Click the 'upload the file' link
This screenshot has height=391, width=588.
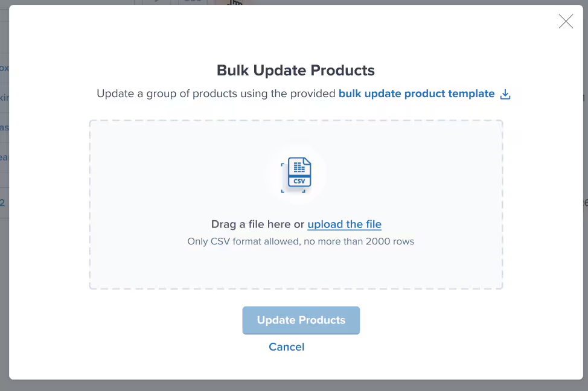[x=344, y=224]
